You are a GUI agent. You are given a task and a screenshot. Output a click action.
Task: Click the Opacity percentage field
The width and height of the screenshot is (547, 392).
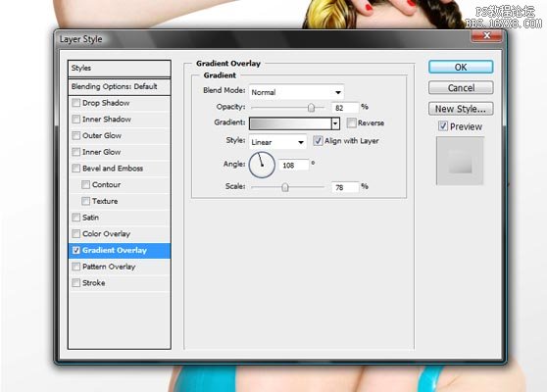(x=345, y=108)
